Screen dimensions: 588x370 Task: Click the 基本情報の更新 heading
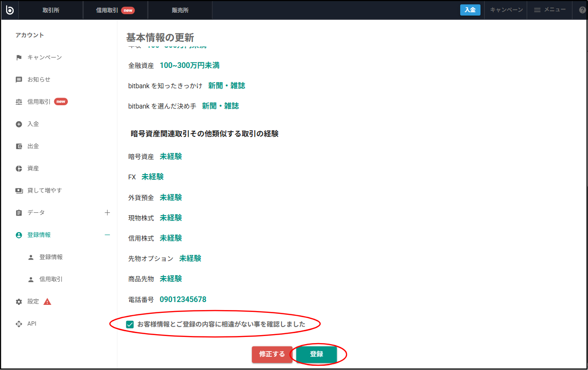pyautogui.click(x=160, y=38)
